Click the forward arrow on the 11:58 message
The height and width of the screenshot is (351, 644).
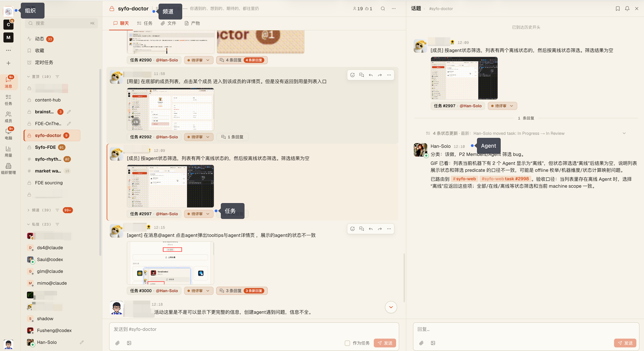(x=380, y=75)
